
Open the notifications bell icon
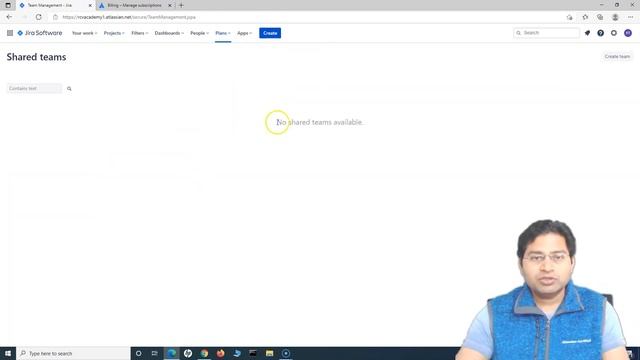coord(587,33)
